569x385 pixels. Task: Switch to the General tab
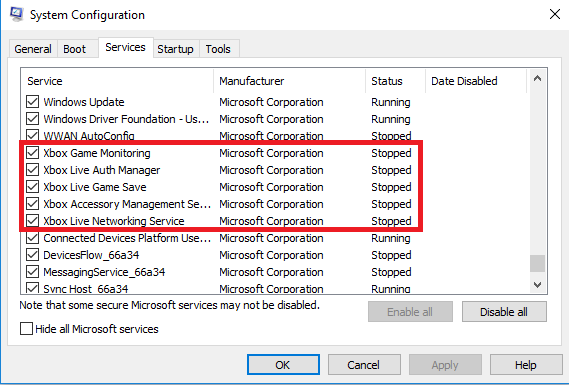point(33,49)
